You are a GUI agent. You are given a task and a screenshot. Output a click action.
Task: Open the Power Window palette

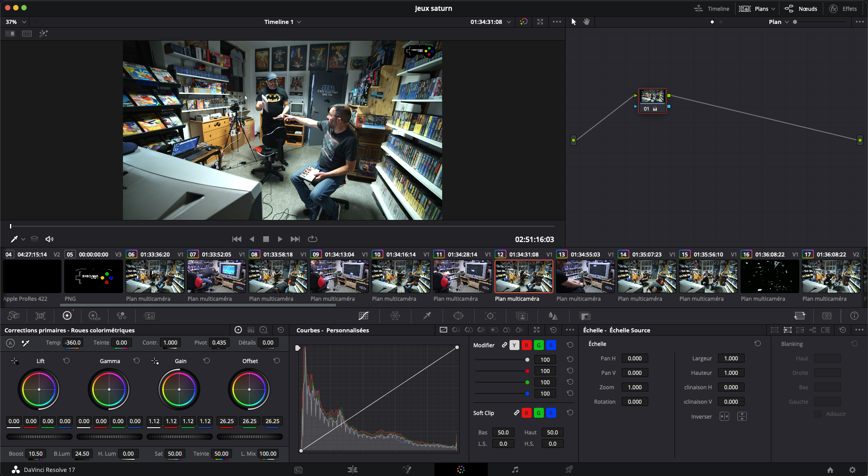[x=458, y=316]
